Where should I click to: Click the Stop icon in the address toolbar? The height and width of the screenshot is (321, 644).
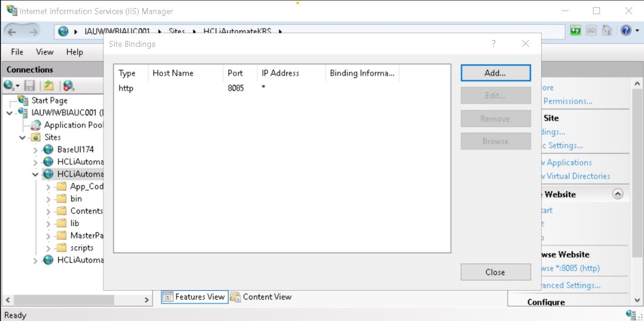pyautogui.click(x=591, y=30)
